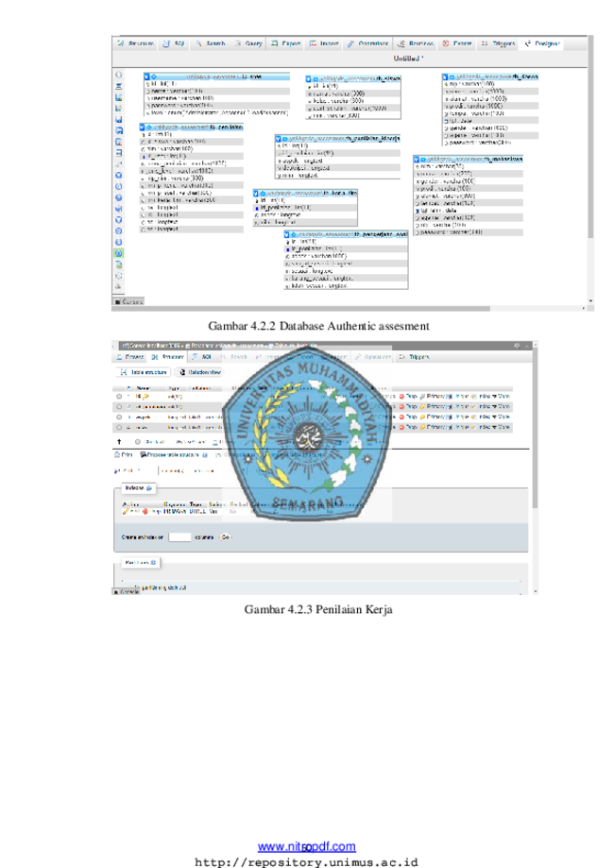This screenshot has height=868, width=614.
Task: Click the Designer horizontal scrollbar
Action: point(301,308)
